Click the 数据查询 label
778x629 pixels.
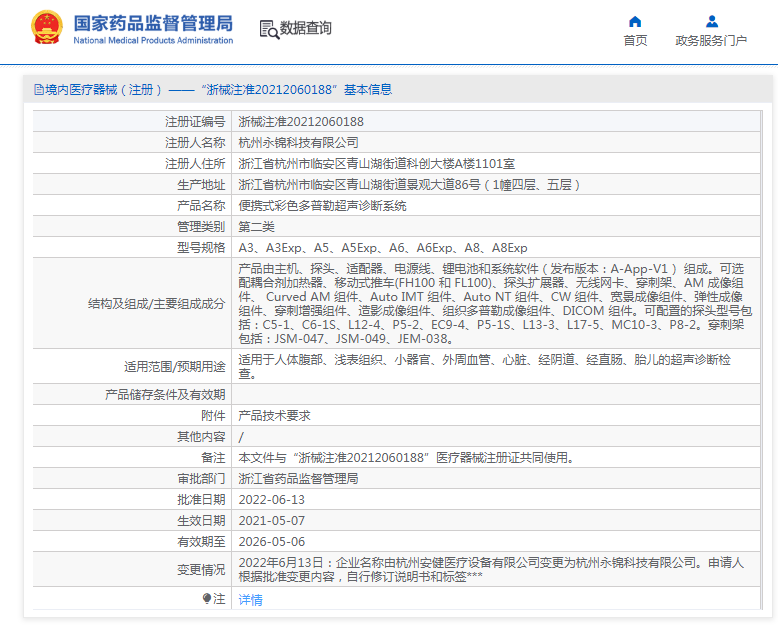pyautogui.click(x=306, y=29)
